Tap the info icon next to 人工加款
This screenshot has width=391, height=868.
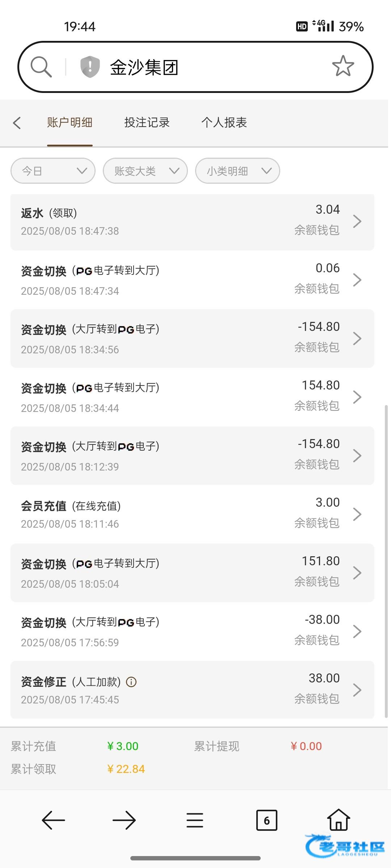(131, 682)
